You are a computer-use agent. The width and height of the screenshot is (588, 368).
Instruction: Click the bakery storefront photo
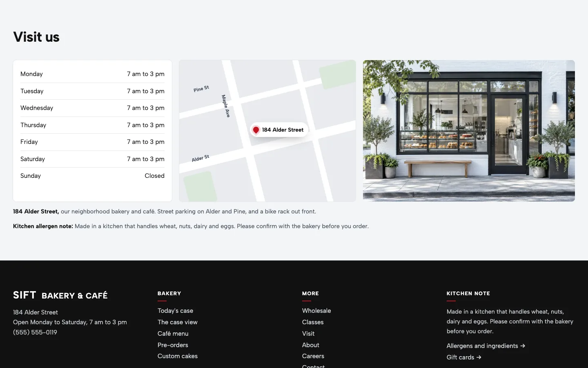pyautogui.click(x=469, y=131)
